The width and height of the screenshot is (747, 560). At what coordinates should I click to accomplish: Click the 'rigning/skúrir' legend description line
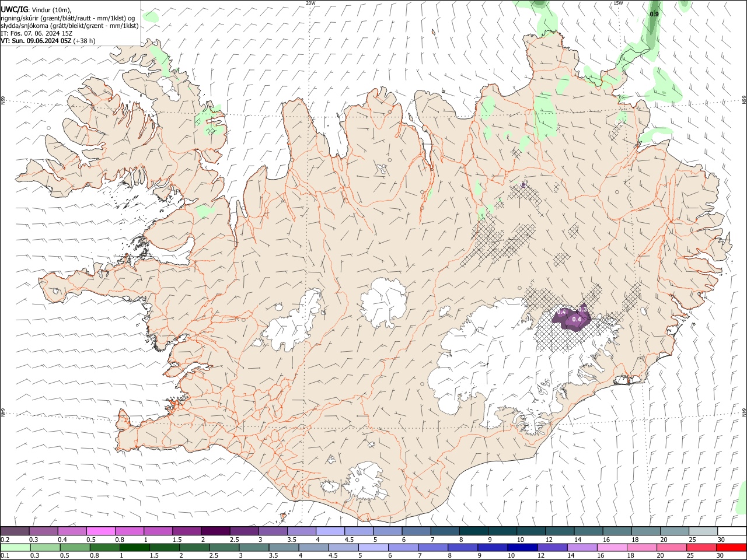click(x=68, y=18)
